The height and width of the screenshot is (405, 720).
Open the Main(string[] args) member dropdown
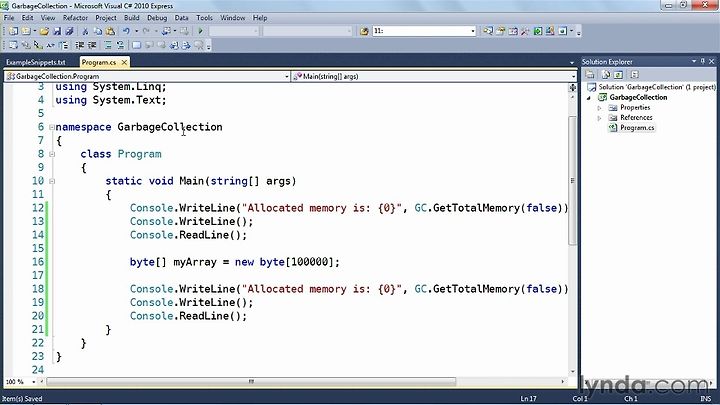coord(573,76)
